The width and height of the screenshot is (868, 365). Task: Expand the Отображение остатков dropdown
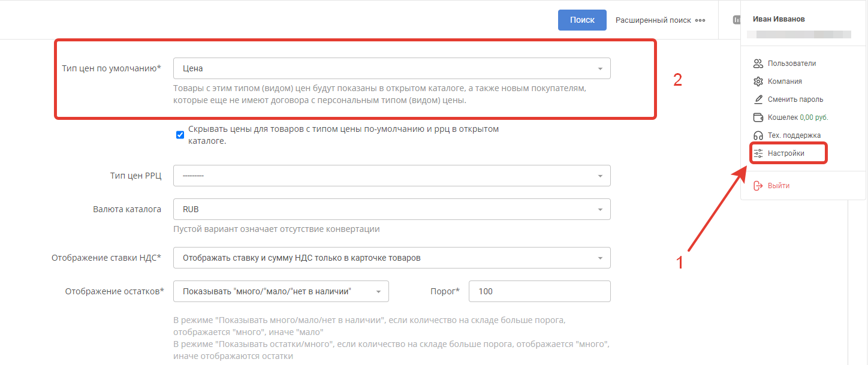point(281,291)
